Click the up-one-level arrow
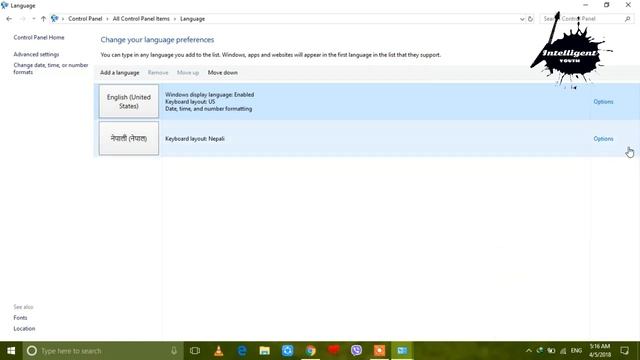 [x=43, y=19]
